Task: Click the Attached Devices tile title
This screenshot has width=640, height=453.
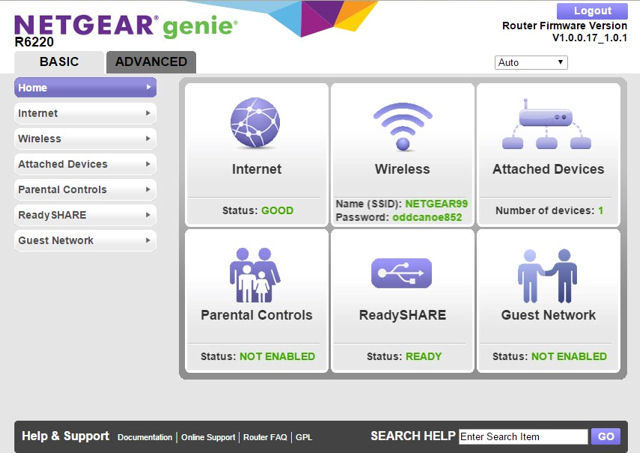Action: (x=548, y=169)
